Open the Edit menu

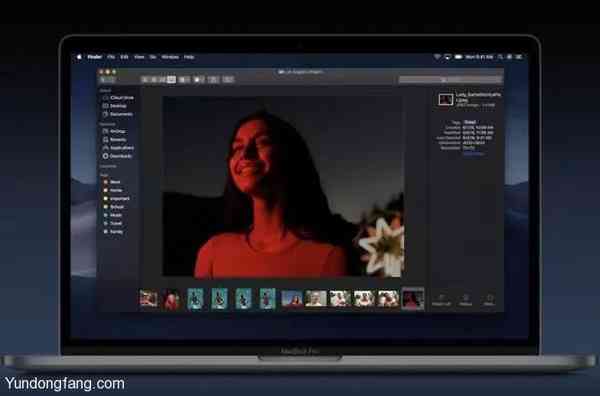tap(124, 57)
